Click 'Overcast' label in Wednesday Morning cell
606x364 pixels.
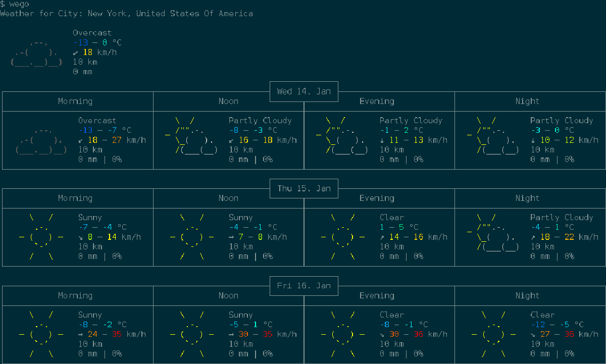[x=97, y=121]
